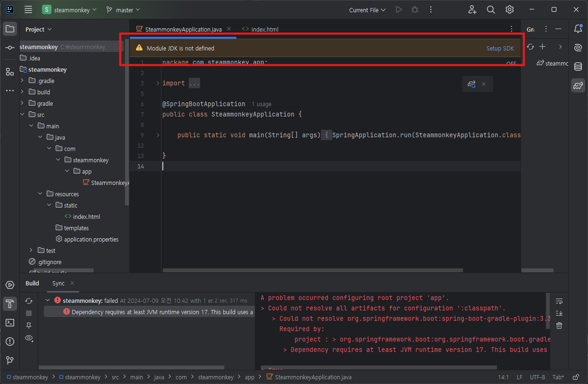Screen dimensions: 588x384
Task: Open the Project view dropdown
Action: coord(39,29)
